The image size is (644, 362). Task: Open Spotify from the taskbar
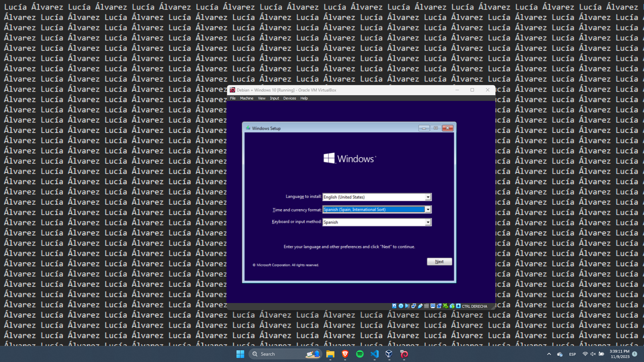point(360,354)
